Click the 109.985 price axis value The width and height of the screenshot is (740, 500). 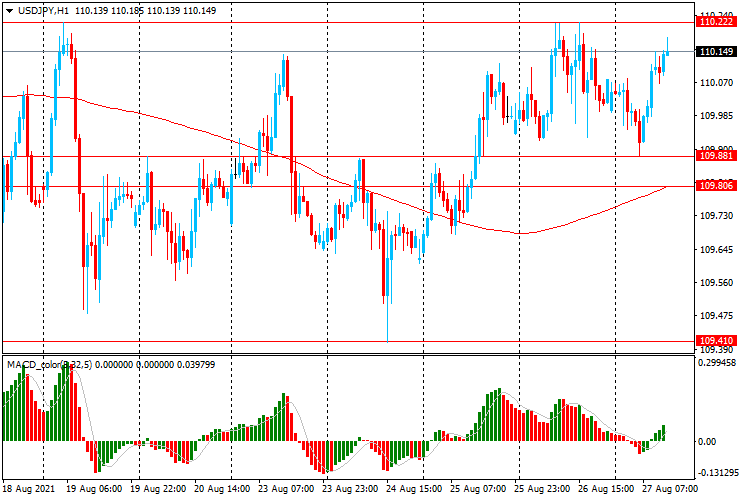point(716,116)
